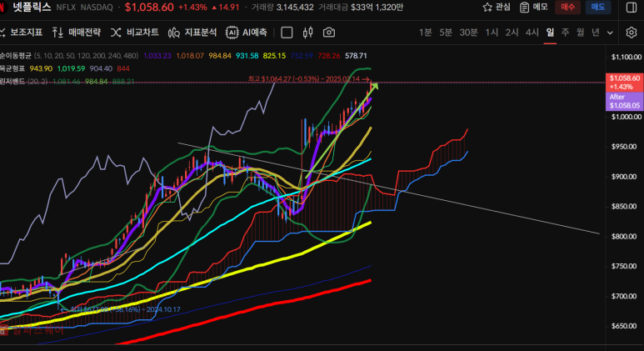Open 비교차트 compare chart tool
This screenshot has width=644, height=351.
(x=135, y=32)
